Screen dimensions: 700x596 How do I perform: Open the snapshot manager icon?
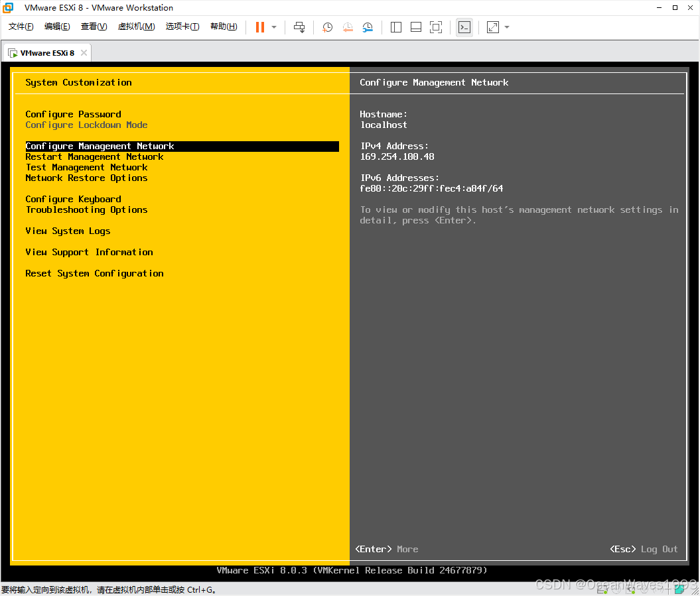368,27
